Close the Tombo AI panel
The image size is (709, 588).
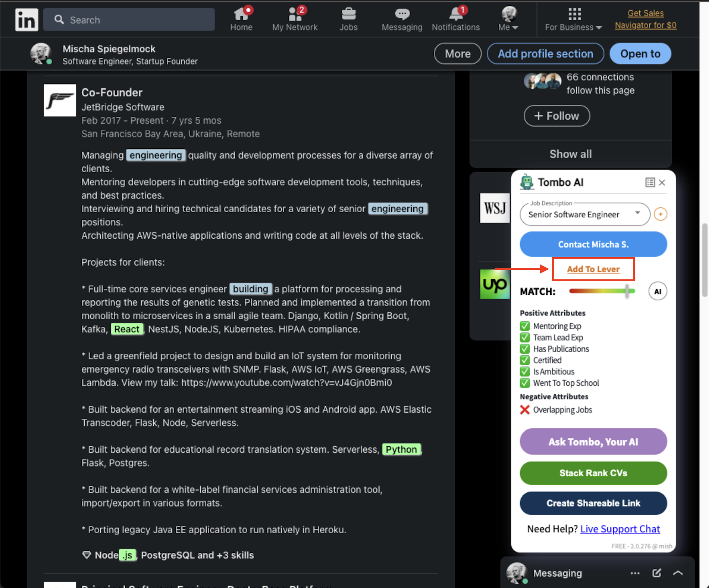point(662,182)
